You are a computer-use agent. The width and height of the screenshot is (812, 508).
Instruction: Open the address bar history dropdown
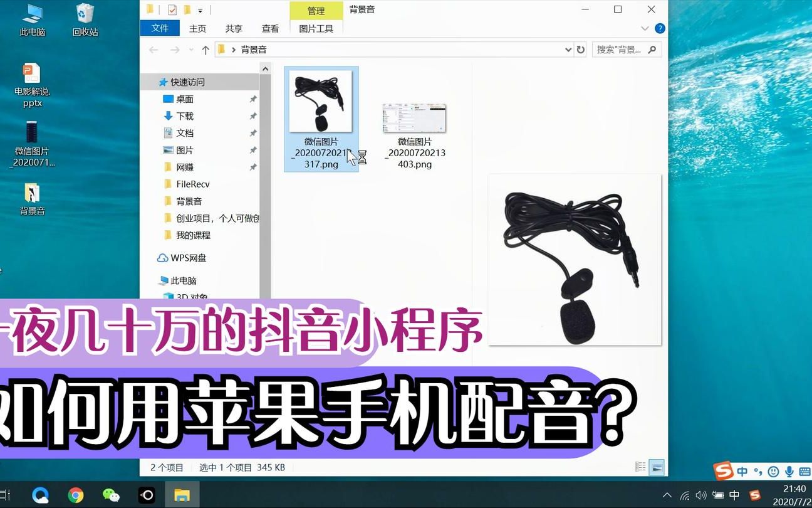[568, 50]
